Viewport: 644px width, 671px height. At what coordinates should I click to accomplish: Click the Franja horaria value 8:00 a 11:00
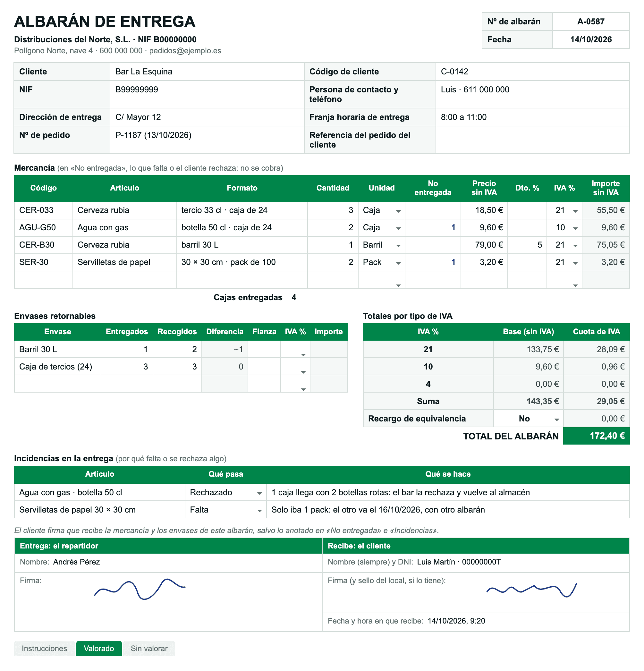click(x=532, y=117)
